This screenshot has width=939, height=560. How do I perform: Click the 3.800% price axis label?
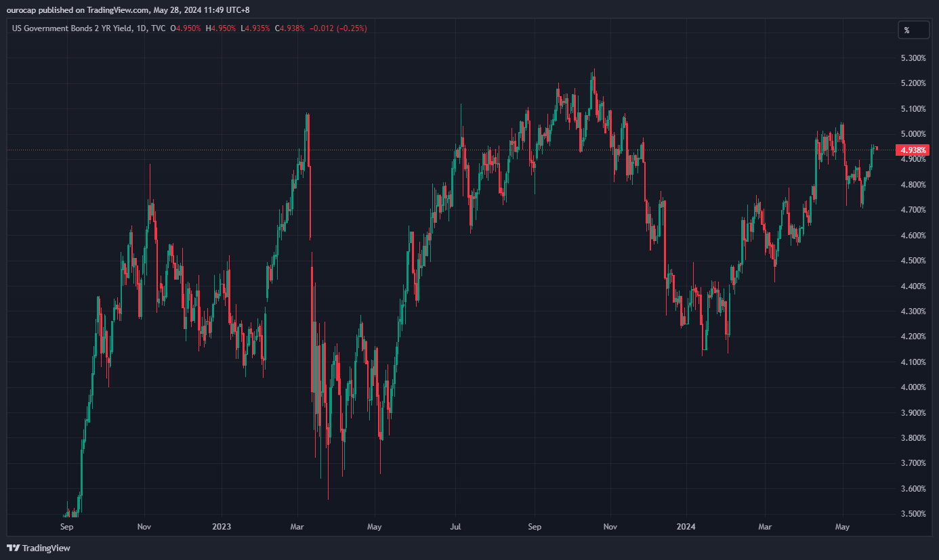coord(913,438)
